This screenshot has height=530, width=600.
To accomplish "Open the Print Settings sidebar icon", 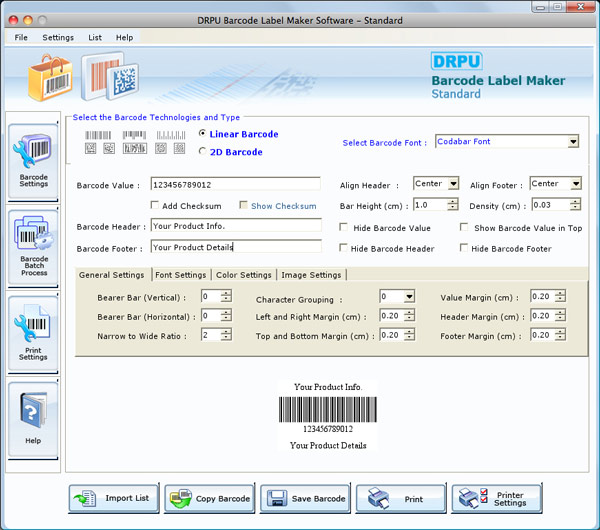I will tap(33, 333).
